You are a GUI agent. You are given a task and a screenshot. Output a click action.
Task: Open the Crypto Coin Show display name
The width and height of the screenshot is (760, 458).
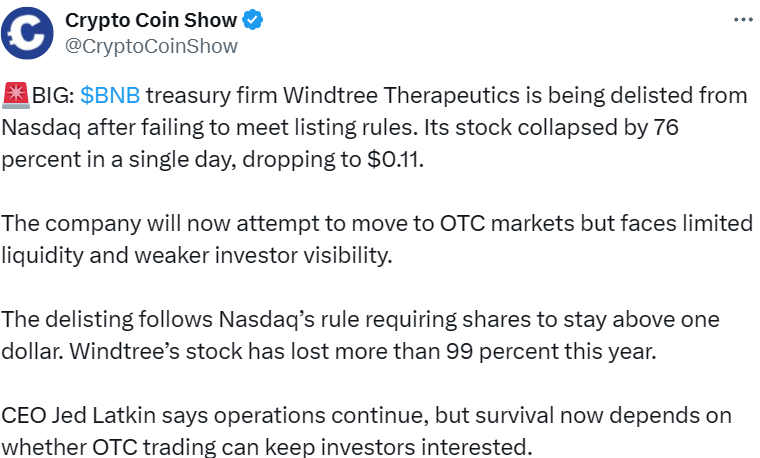(151, 20)
